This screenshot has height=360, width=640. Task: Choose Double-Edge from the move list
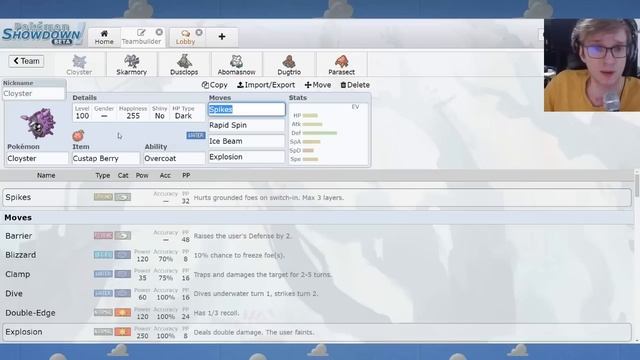[317, 313]
